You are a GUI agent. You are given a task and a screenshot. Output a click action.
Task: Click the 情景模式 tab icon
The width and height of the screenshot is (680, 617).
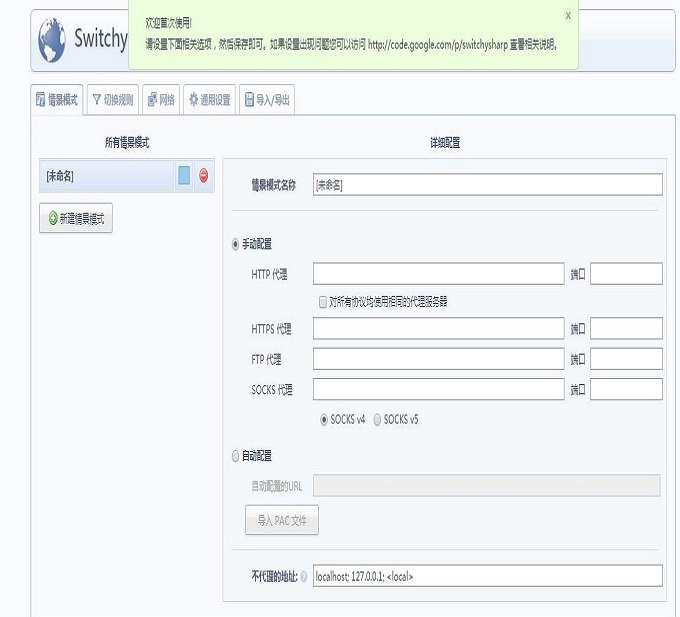coord(40,99)
